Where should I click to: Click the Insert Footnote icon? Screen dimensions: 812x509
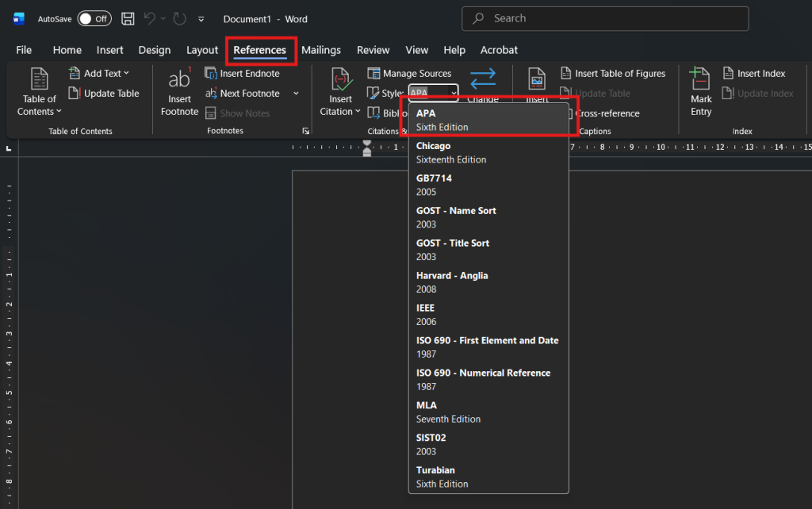[x=179, y=78]
